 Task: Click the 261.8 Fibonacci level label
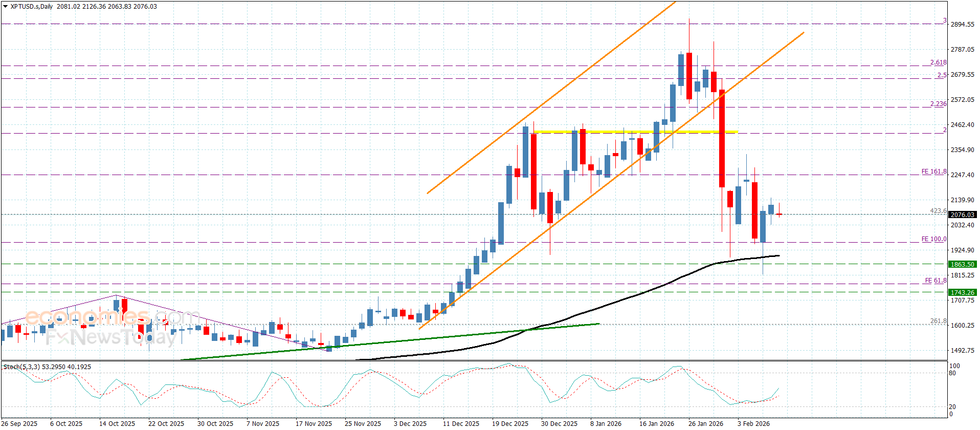(938, 321)
